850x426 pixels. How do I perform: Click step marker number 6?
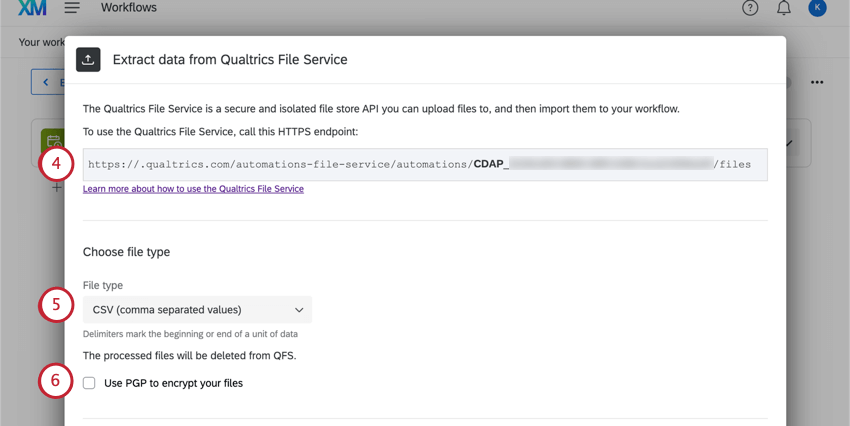point(57,381)
